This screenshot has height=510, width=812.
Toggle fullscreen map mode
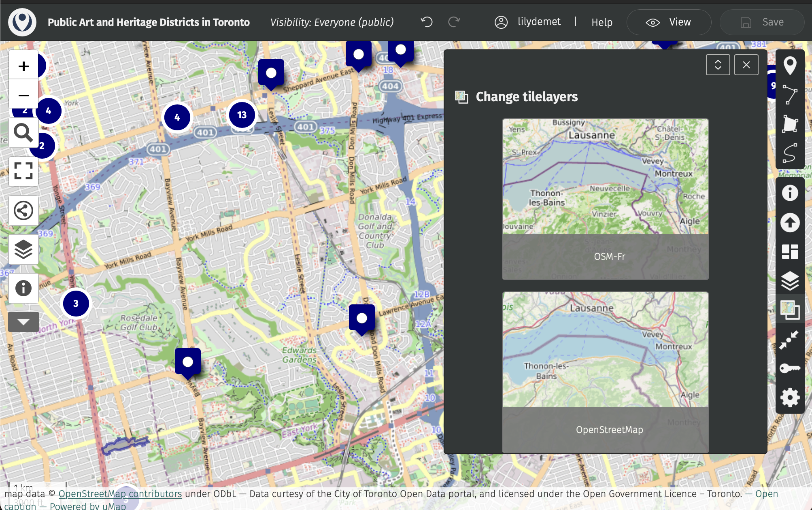point(23,171)
